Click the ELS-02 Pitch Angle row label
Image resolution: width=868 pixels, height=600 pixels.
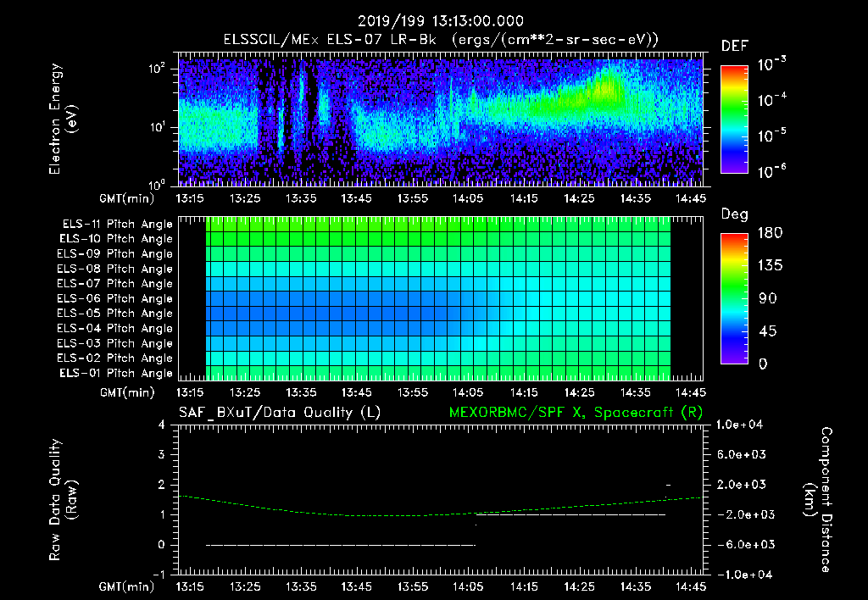[114, 358]
